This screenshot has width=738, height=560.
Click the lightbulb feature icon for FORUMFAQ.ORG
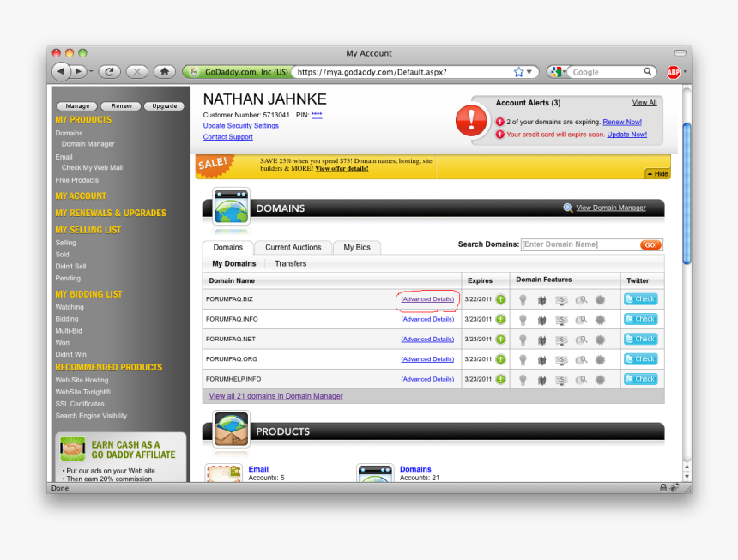coord(523,360)
